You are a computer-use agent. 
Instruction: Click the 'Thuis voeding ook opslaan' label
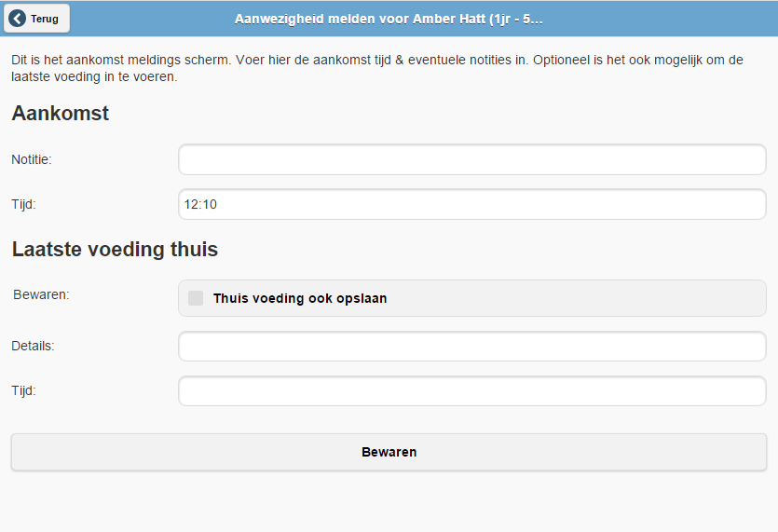(x=299, y=299)
